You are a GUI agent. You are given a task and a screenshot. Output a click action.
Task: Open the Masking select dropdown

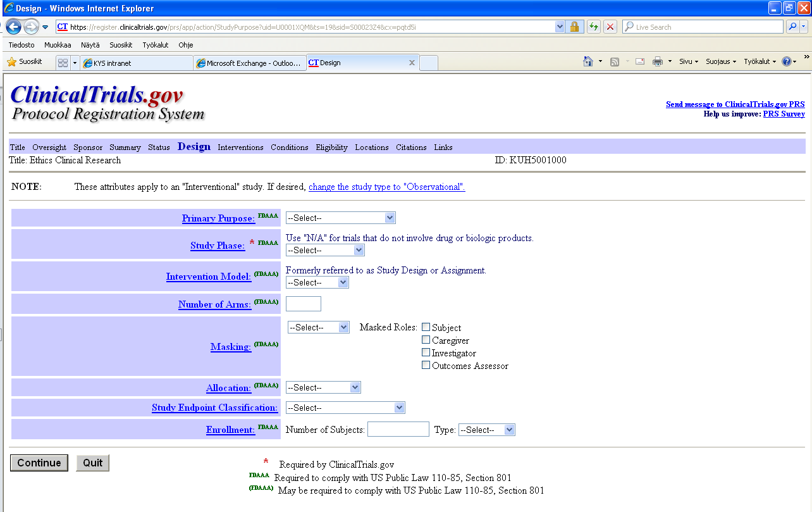[x=319, y=327]
